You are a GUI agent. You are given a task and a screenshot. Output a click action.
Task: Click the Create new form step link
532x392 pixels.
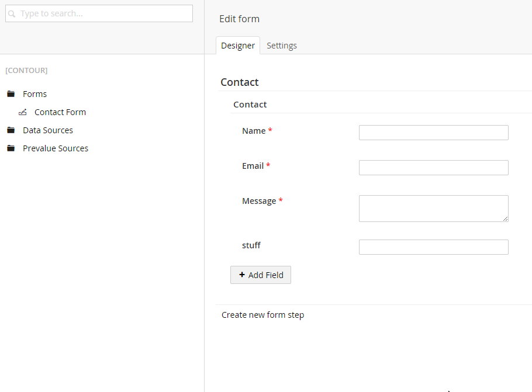click(x=262, y=315)
